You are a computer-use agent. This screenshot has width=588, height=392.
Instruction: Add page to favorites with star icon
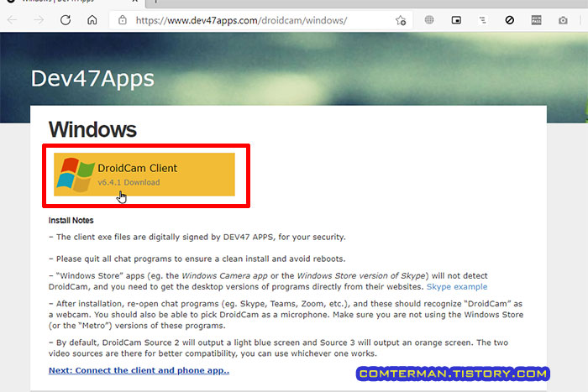[x=401, y=20]
